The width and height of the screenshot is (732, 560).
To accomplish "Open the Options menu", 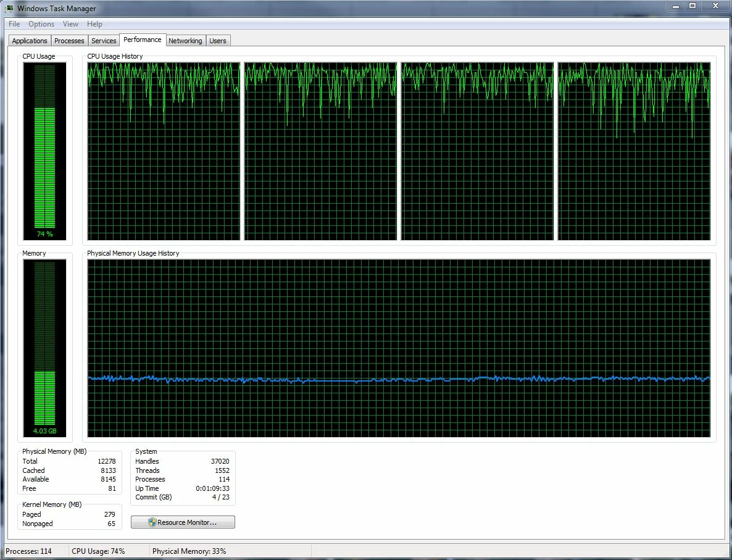I will [41, 24].
